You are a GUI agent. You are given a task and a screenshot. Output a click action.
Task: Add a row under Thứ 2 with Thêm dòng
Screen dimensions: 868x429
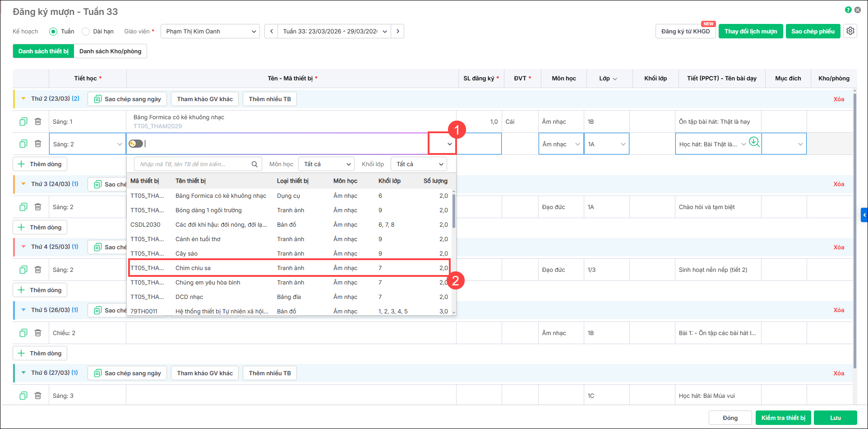pos(40,164)
